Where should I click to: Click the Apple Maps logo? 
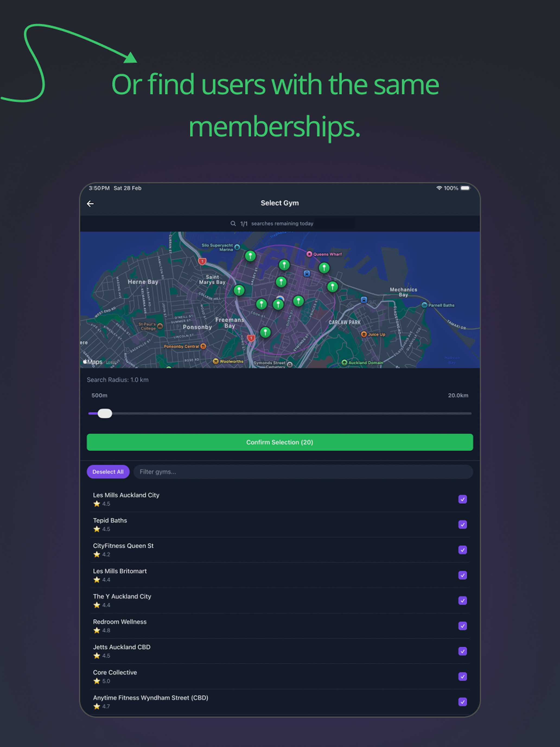[x=93, y=362]
